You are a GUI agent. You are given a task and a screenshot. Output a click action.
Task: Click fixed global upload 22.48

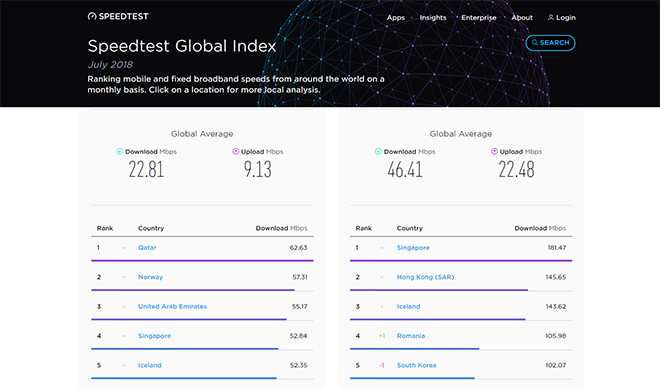516,170
